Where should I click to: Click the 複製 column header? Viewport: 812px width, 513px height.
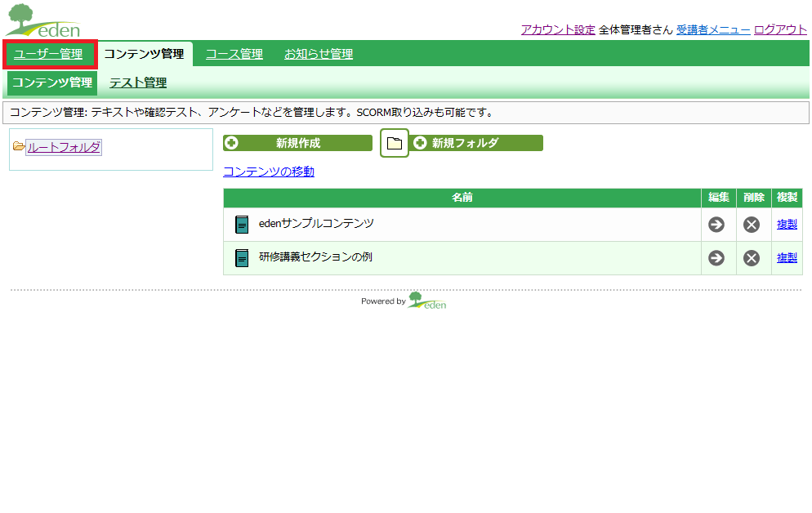(787, 197)
